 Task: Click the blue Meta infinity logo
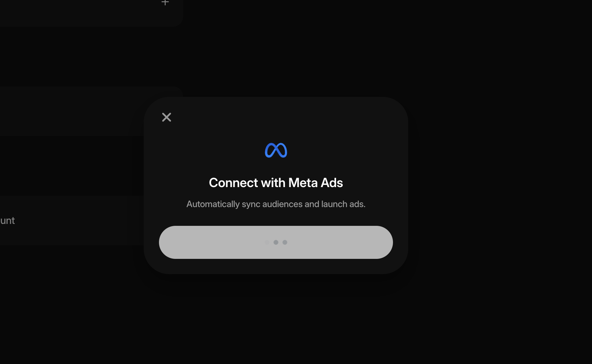tap(276, 150)
